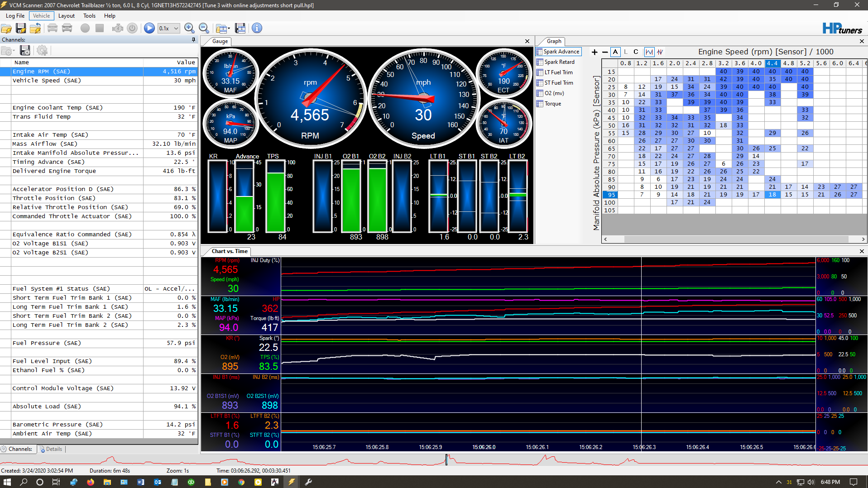Open Microsoft Word from the taskbar
This screenshot has width=868, height=488.
tap(141, 482)
